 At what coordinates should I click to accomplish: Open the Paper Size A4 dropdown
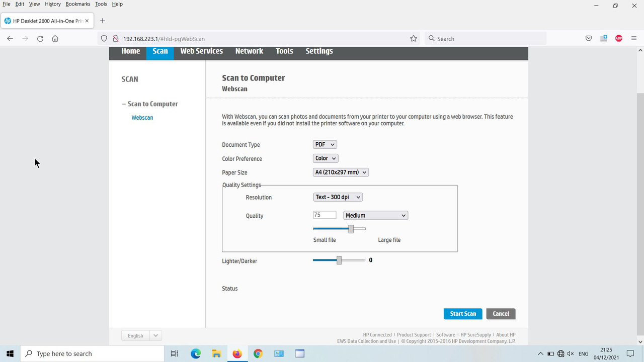[x=341, y=172]
